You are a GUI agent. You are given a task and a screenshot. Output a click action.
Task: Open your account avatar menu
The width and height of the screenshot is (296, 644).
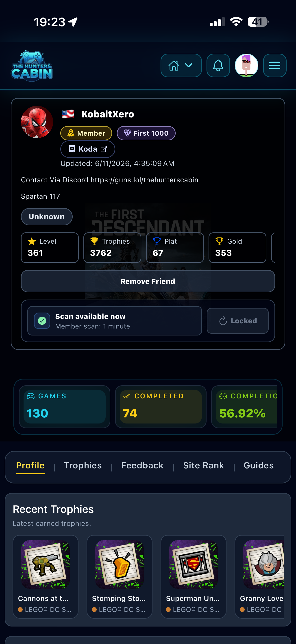[x=246, y=66]
